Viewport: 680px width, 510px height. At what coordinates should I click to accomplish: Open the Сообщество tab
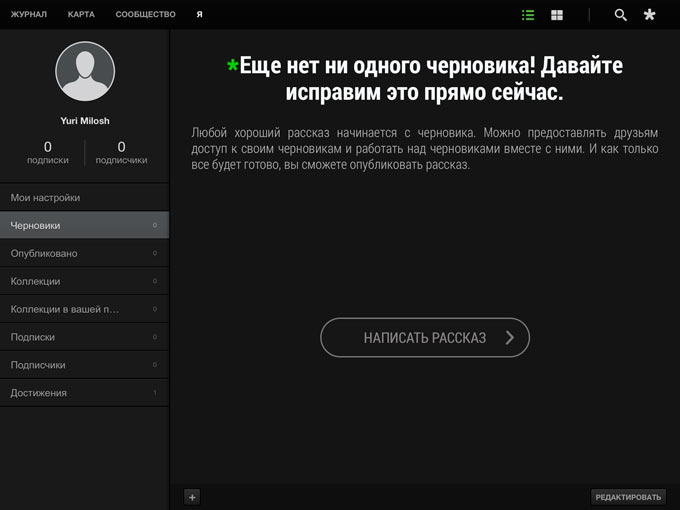(x=145, y=15)
